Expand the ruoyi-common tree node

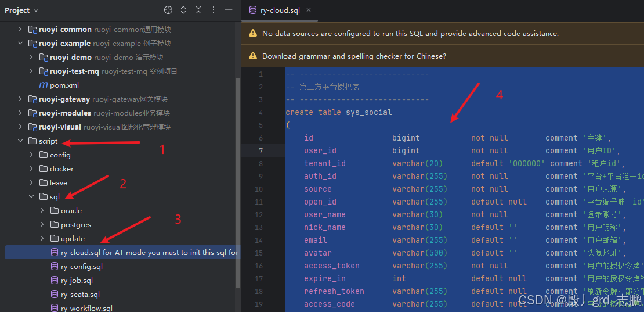tap(20, 30)
